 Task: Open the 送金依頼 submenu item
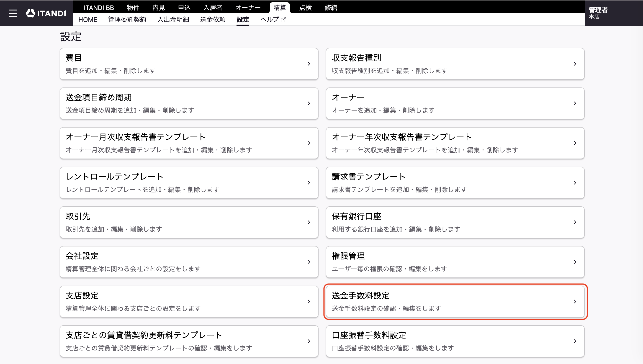213,20
